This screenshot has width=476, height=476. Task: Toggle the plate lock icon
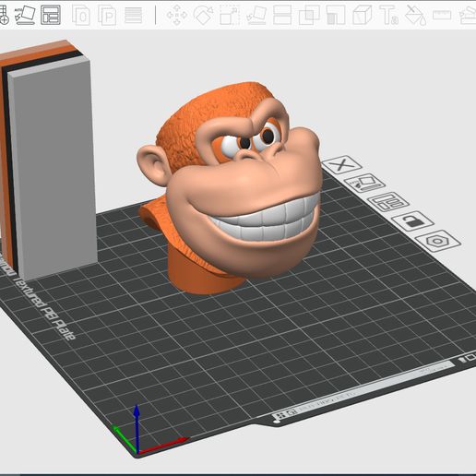click(x=412, y=220)
